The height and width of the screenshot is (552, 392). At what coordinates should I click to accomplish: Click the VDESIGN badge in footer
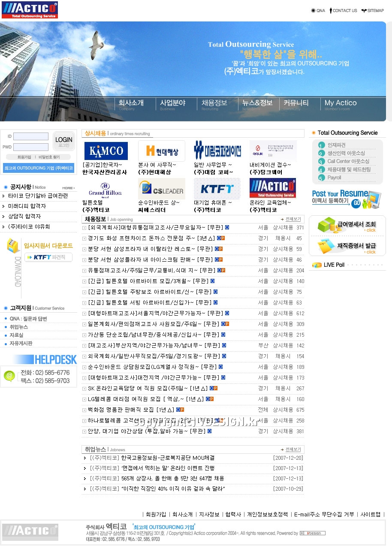313,533
